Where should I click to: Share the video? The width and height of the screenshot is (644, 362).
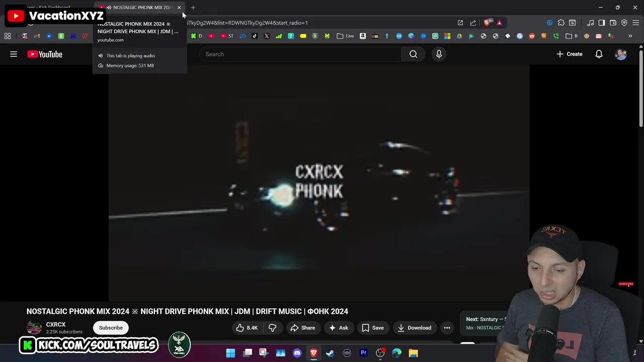coord(303,328)
